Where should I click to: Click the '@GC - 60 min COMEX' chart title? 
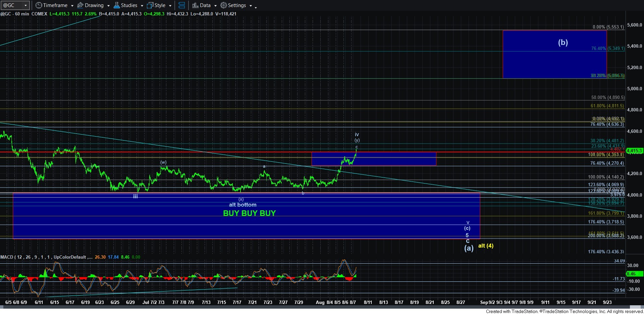pyautogui.click(x=24, y=14)
